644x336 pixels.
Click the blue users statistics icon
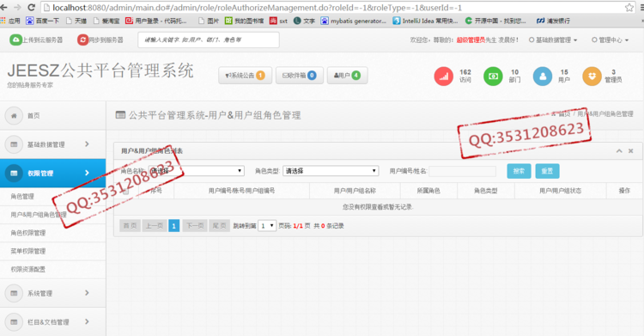tap(542, 76)
